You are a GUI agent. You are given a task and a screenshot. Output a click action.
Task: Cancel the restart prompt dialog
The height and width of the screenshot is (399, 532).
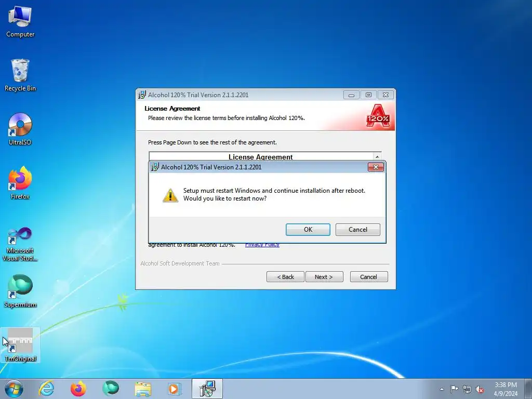[x=357, y=229]
